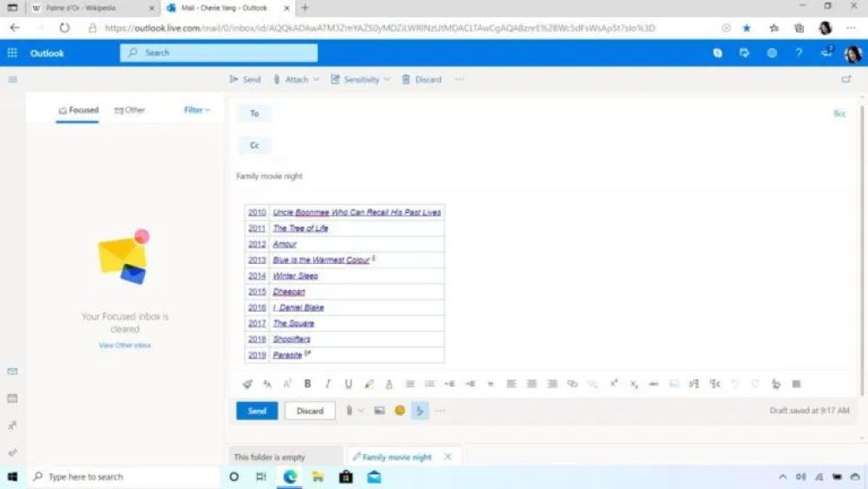Open the Help question mark icon
The width and height of the screenshot is (868, 489).
coord(799,53)
